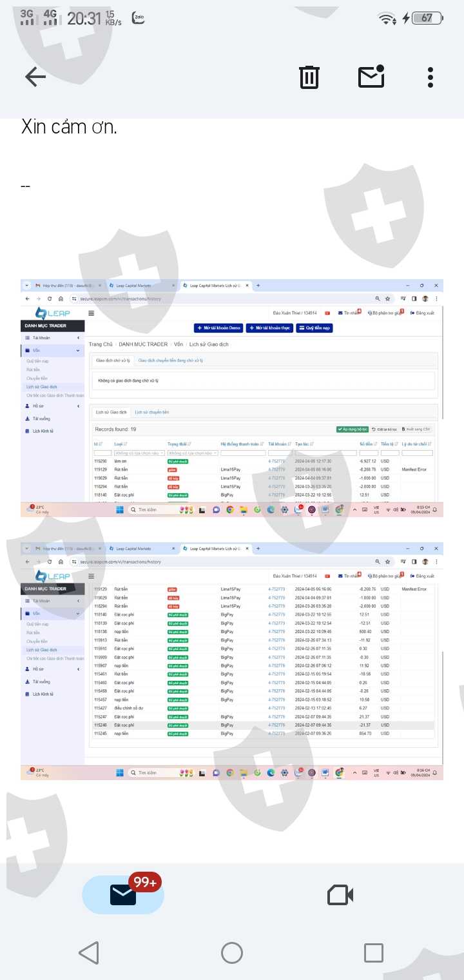Select "Lịch sử chuyển tiền" tab in first screenshot
The width and height of the screenshot is (464, 980).
[151, 412]
